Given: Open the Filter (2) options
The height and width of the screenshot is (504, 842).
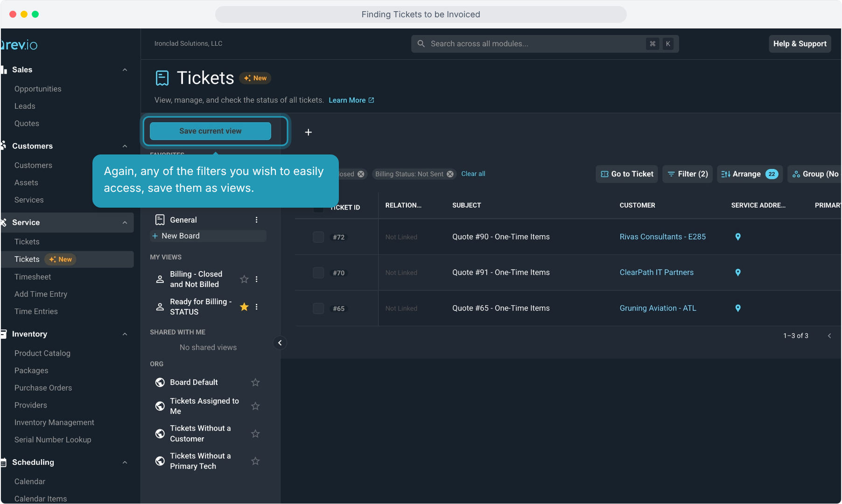Looking at the screenshot, I should (x=688, y=174).
